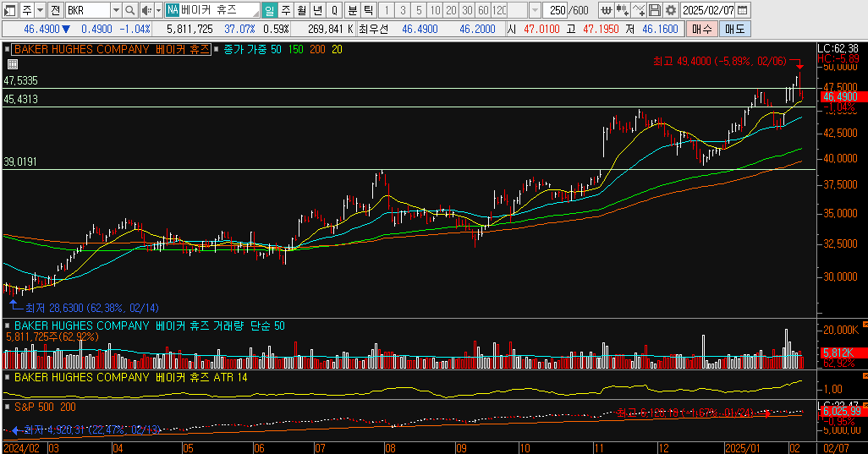Click the ATR 14 indicator title
The width and height of the screenshot is (868, 454).
[x=130, y=378]
